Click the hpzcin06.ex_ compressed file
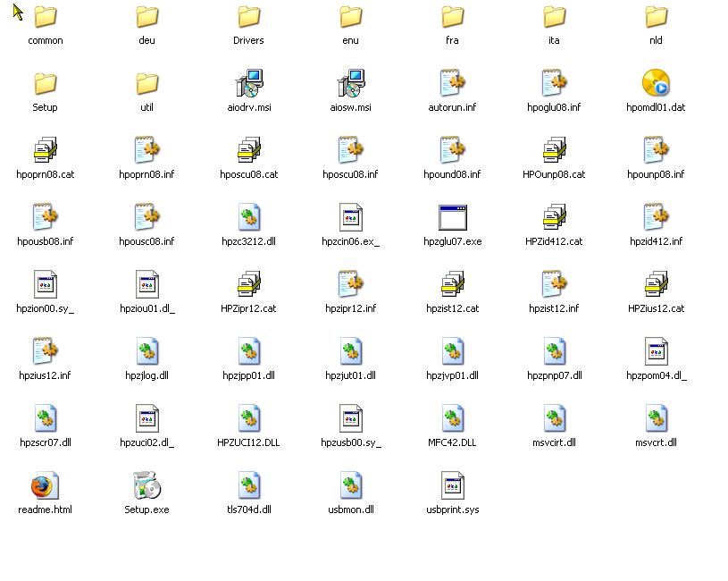 tap(350, 218)
